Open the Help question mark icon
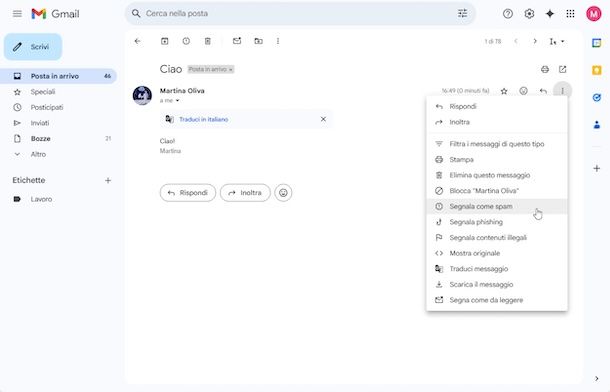 pyautogui.click(x=508, y=14)
